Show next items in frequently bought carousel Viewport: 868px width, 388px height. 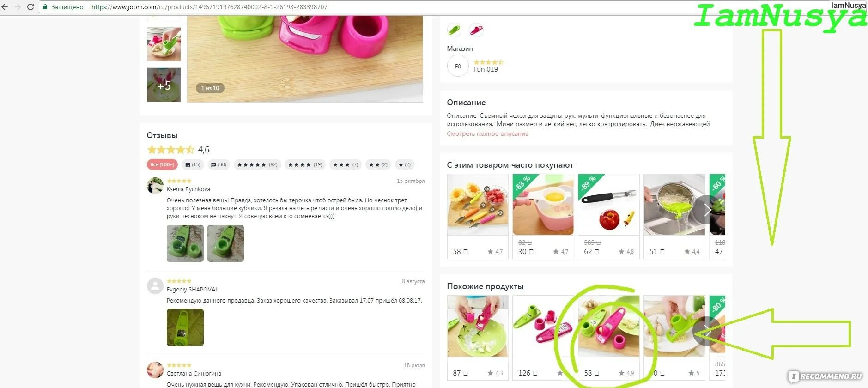707,210
